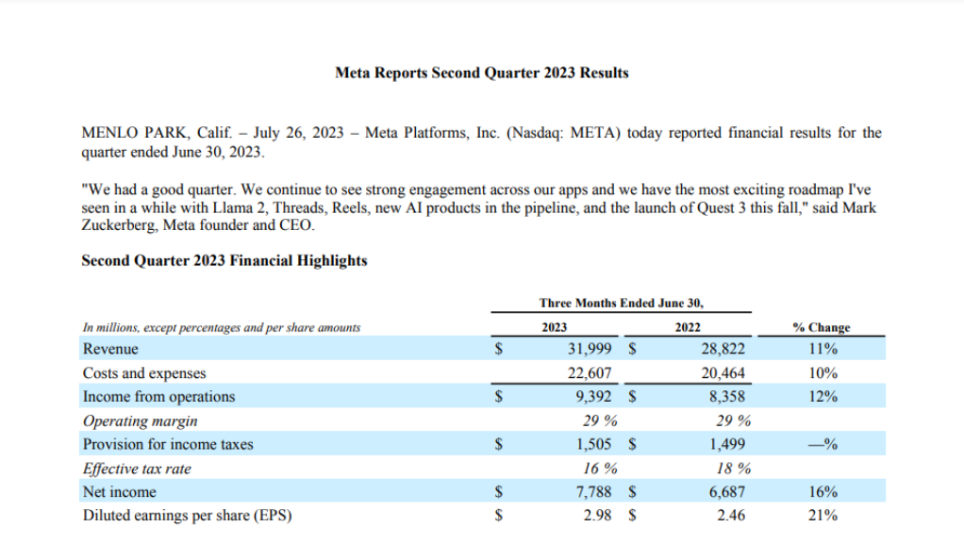Click the '2023' column header
The width and height of the screenshot is (964, 560).
(554, 328)
